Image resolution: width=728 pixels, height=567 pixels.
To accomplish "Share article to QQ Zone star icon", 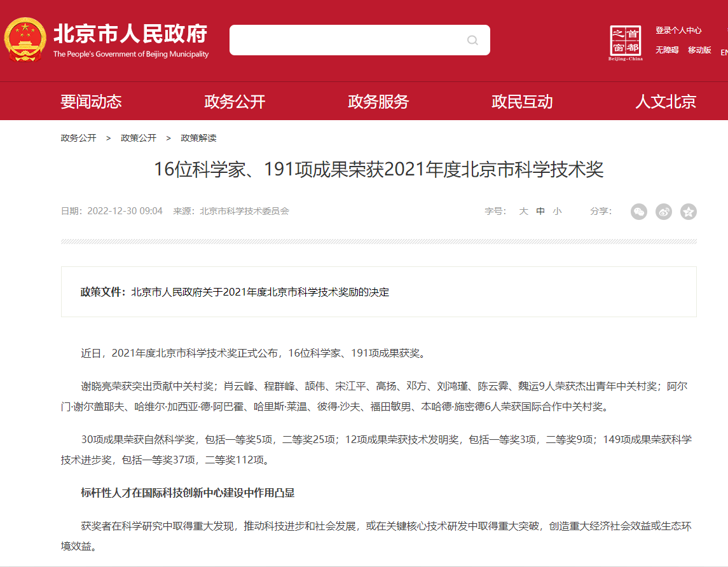I will (x=688, y=212).
